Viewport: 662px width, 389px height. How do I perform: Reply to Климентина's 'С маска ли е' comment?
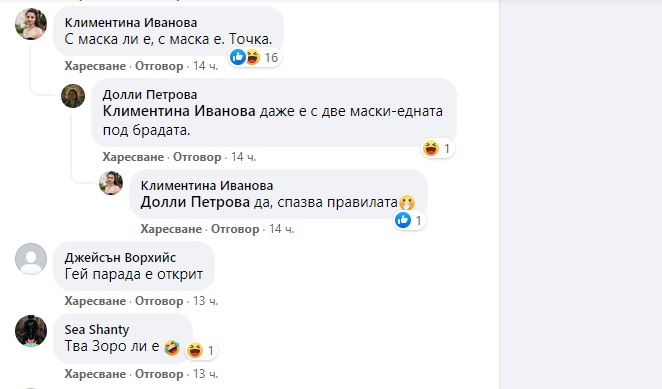[159, 66]
